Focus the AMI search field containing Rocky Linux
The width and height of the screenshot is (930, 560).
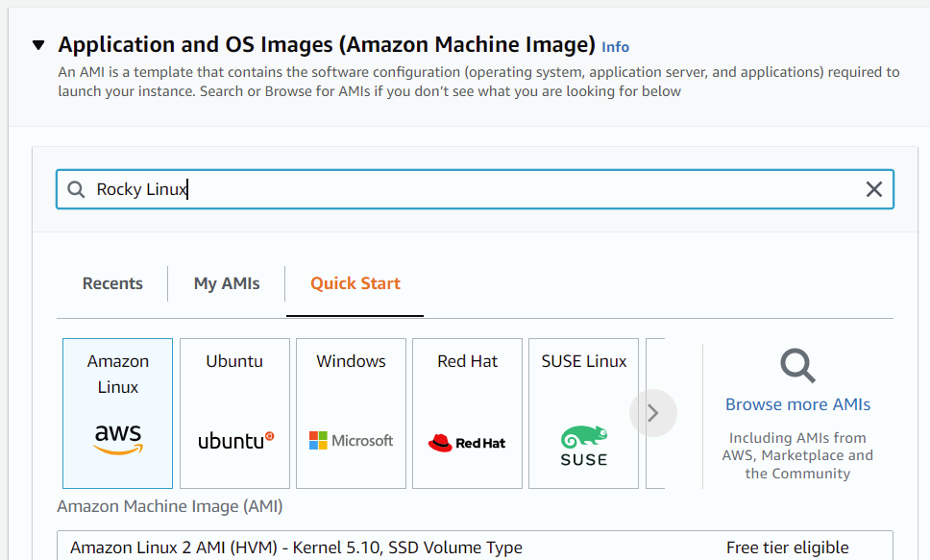point(475,189)
